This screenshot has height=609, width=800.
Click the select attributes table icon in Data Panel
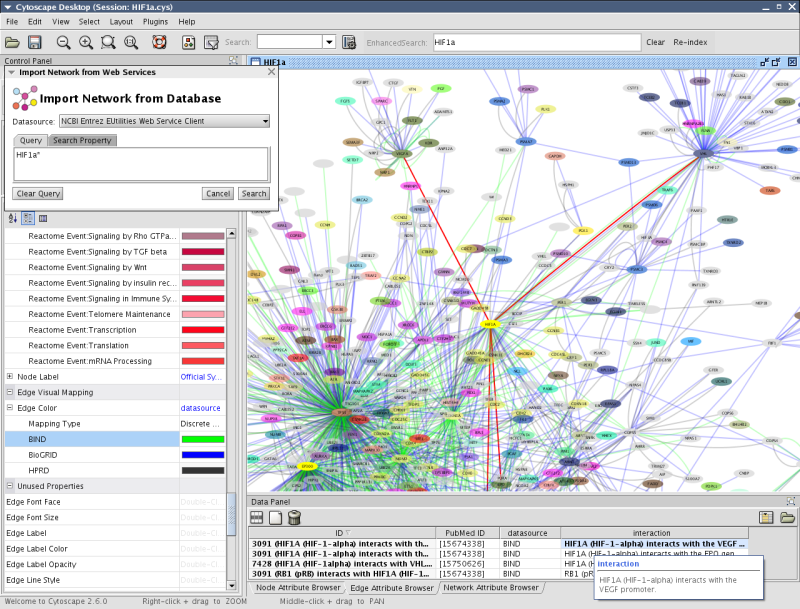[257, 517]
